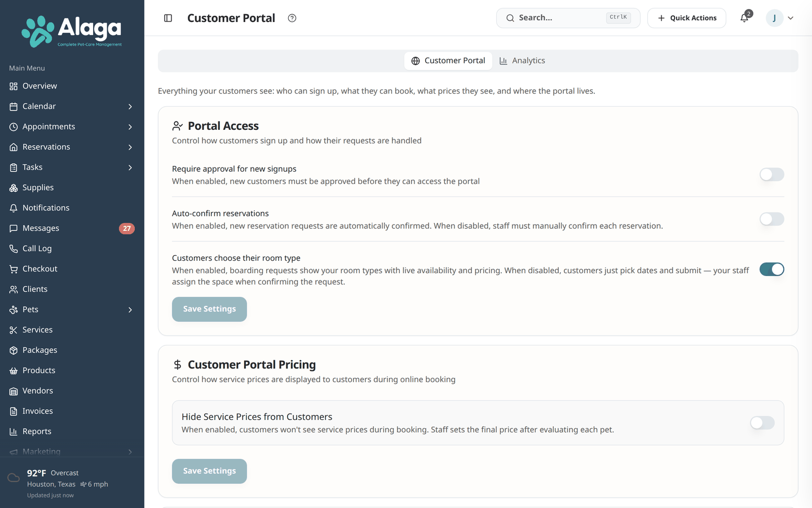This screenshot has height=508, width=812.
Task: Toggle the sidebar collapse icon
Action: pyautogui.click(x=168, y=18)
